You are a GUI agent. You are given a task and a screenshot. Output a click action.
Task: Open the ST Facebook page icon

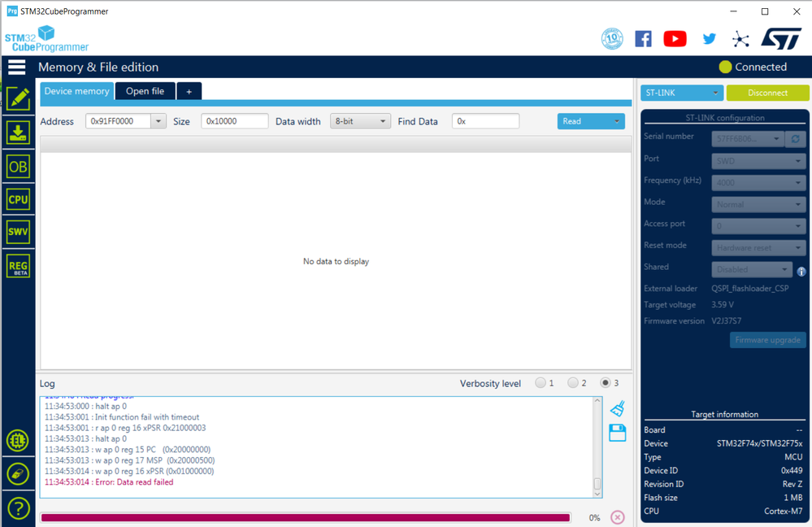[643, 39]
